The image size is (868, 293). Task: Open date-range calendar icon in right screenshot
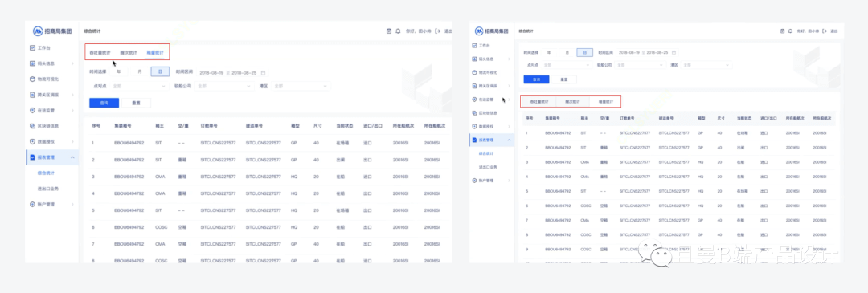click(x=674, y=52)
